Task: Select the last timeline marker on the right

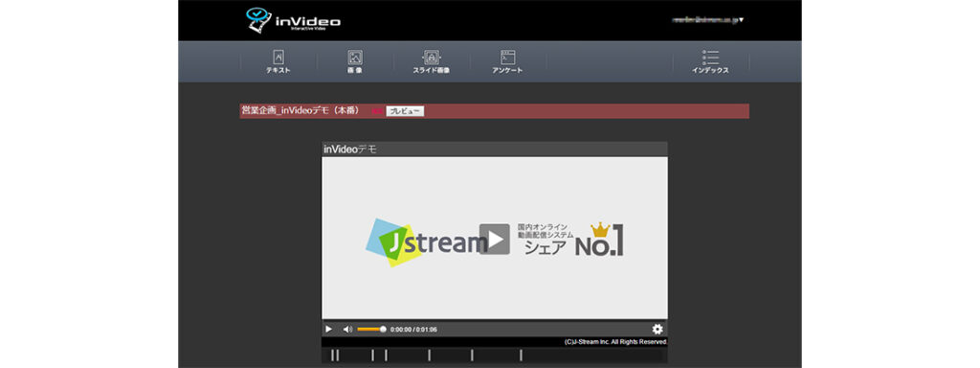Action: pos(521,356)
